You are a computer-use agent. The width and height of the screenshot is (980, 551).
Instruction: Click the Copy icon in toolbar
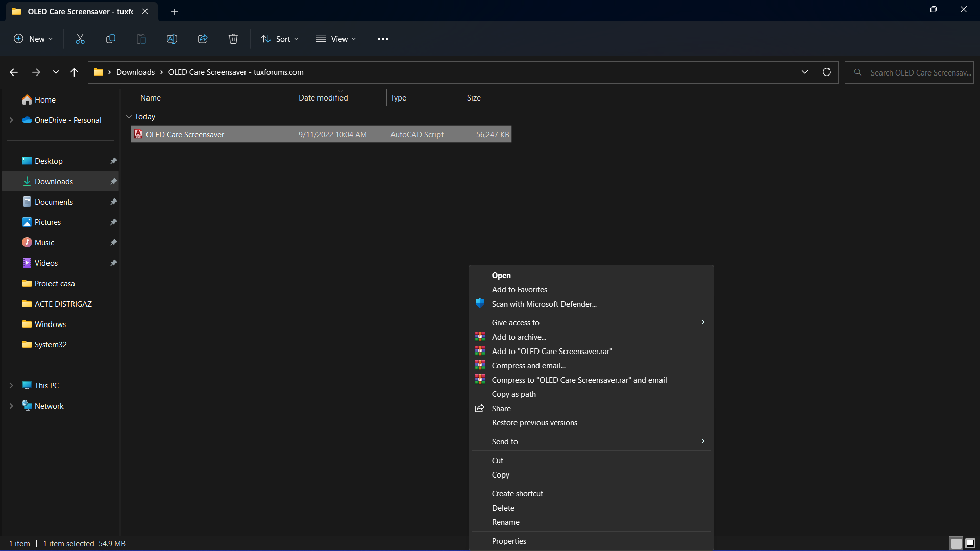111,39
